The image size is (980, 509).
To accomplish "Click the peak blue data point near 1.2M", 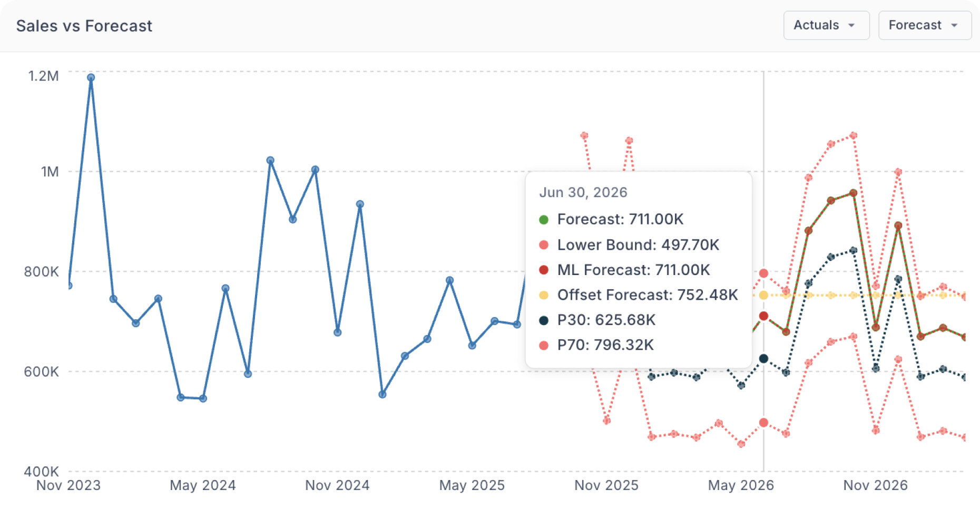I will (x=91, y=77).
